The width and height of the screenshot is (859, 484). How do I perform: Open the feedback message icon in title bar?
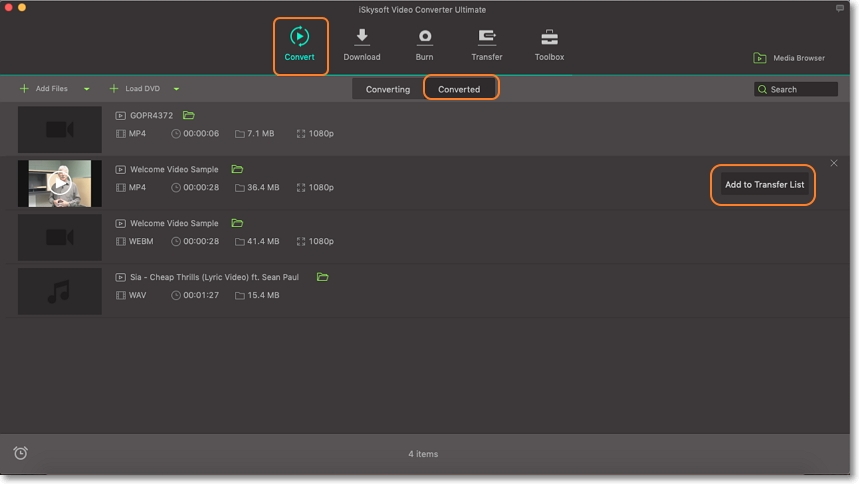840,9
